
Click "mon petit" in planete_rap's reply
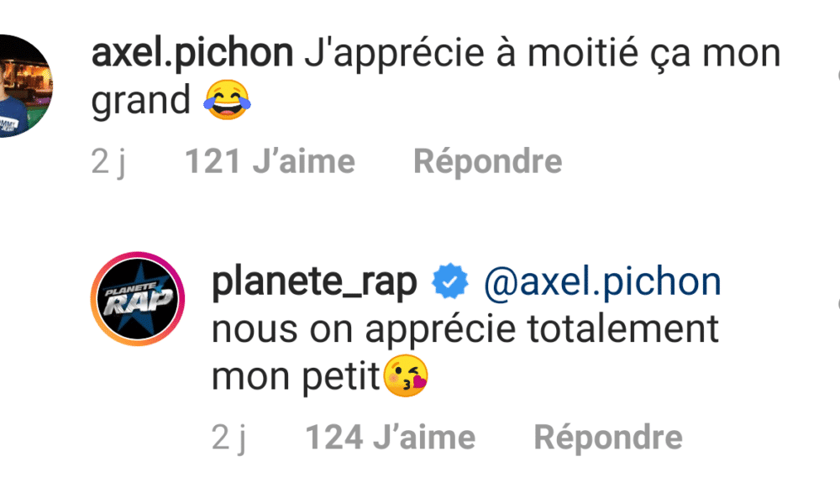pos(296,376)
